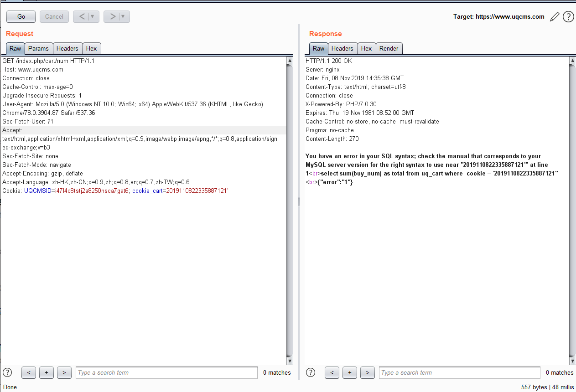Click response search next match button
The height and width of the screenshot is (392, 576).
(368, 372)
